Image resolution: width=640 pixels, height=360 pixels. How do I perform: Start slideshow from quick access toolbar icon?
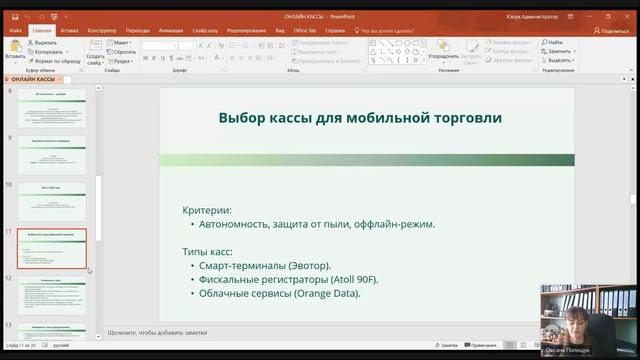click(x=54, y=17)
